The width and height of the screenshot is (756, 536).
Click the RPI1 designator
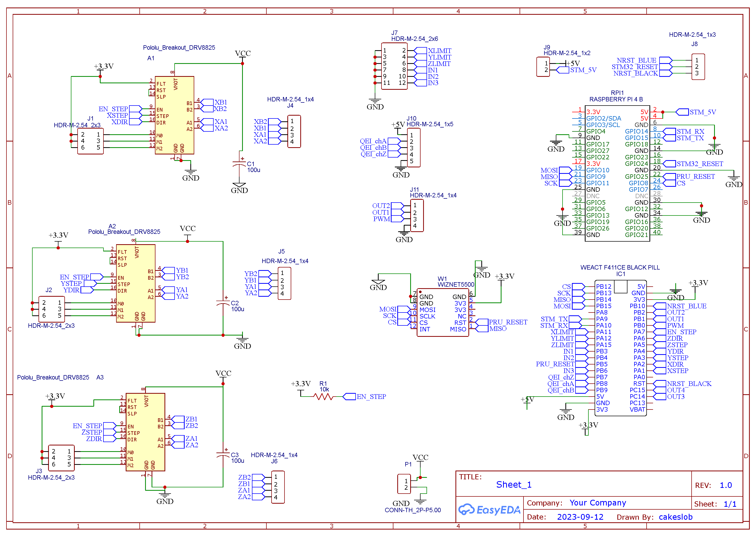[x=617, y=93]
